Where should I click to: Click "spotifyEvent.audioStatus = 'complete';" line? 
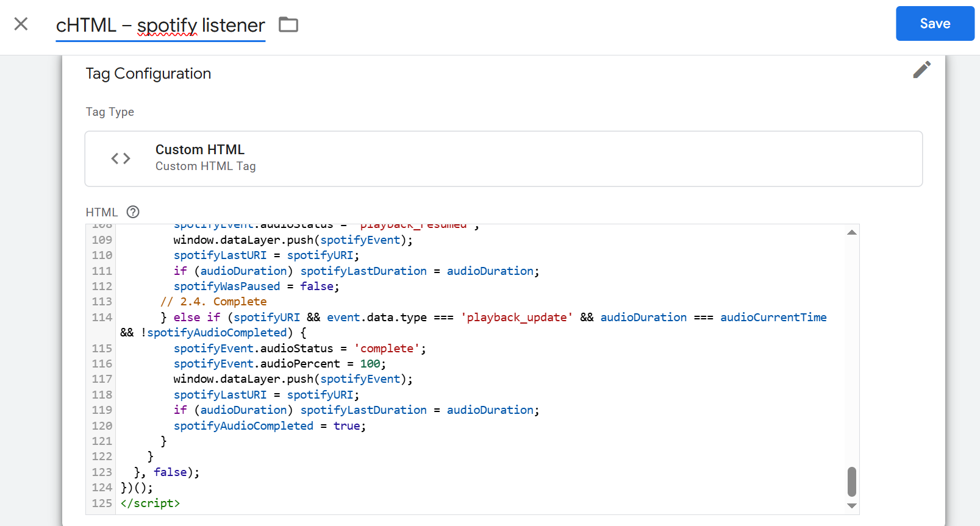tap(299, 348)
